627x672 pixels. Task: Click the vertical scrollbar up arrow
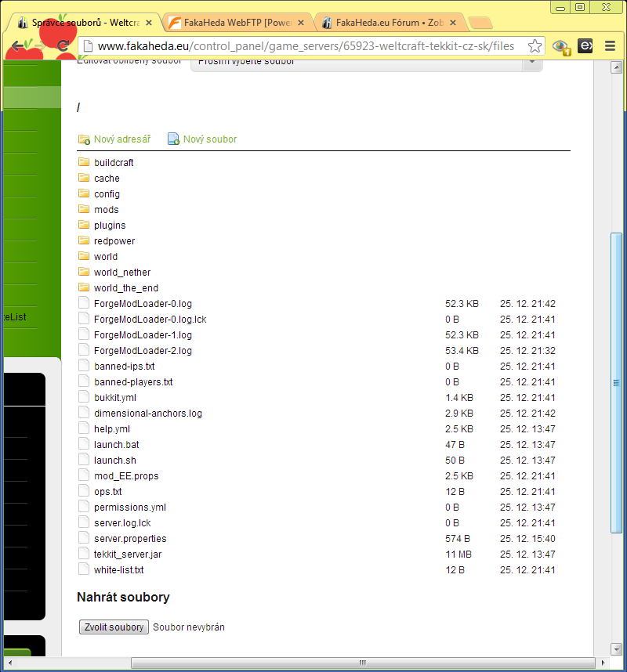point(616,67)
